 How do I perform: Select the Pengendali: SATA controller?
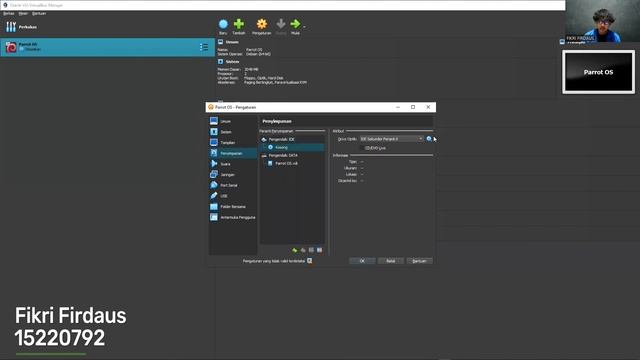[x=292, y=155]
